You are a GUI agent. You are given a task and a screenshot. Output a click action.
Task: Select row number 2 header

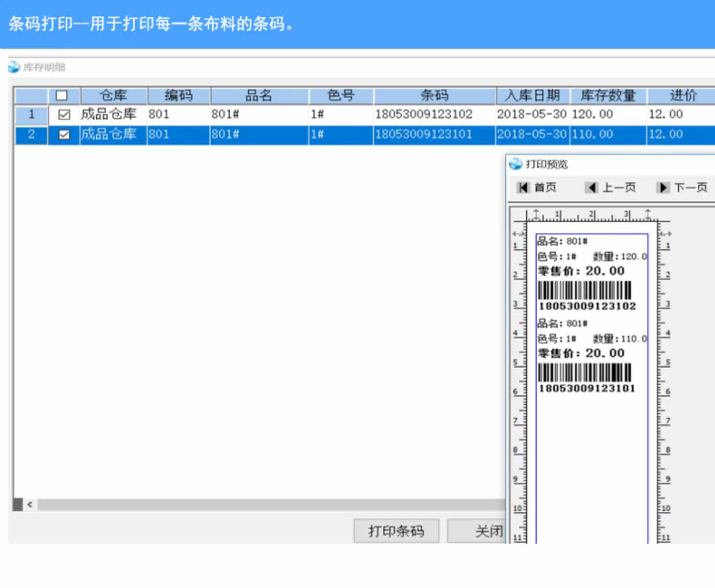(x=31, y=134)
